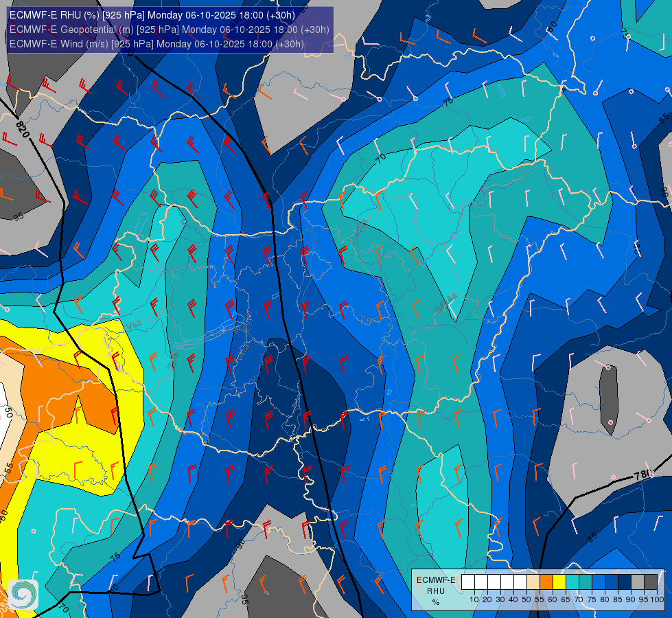Click the ECMWF-E RHU % legend label
Screen dimensions: 672x618
(x=436, y=591)
